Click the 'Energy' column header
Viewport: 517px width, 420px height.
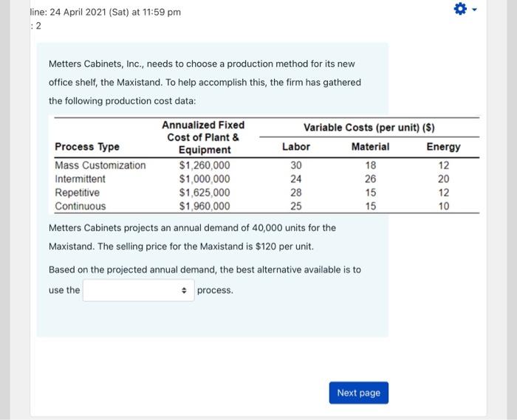click(443, 147)
